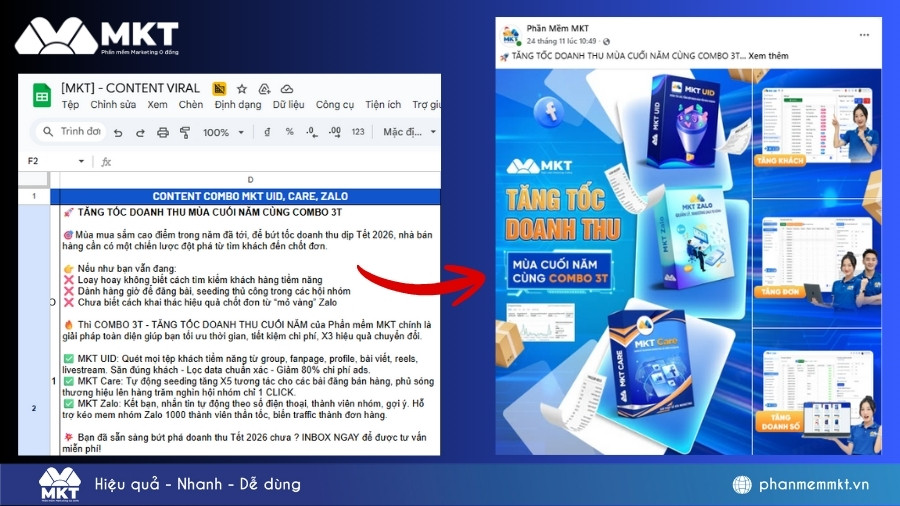Check the cloud save status icon
900x506 pixels.
(x=286, y=89)
